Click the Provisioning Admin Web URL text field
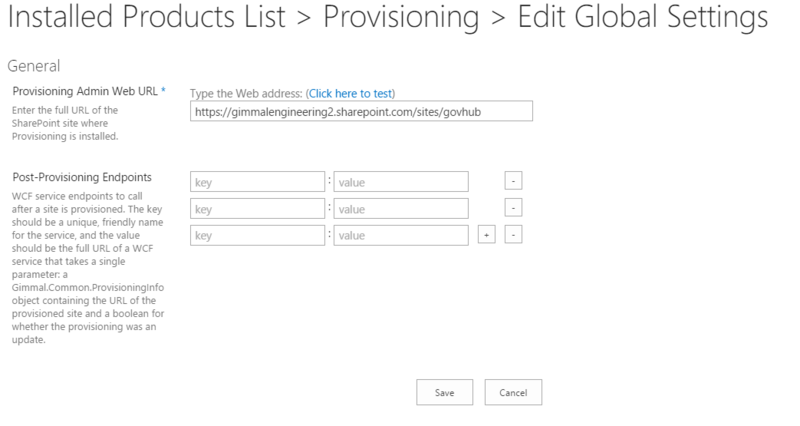 [361, 111]
